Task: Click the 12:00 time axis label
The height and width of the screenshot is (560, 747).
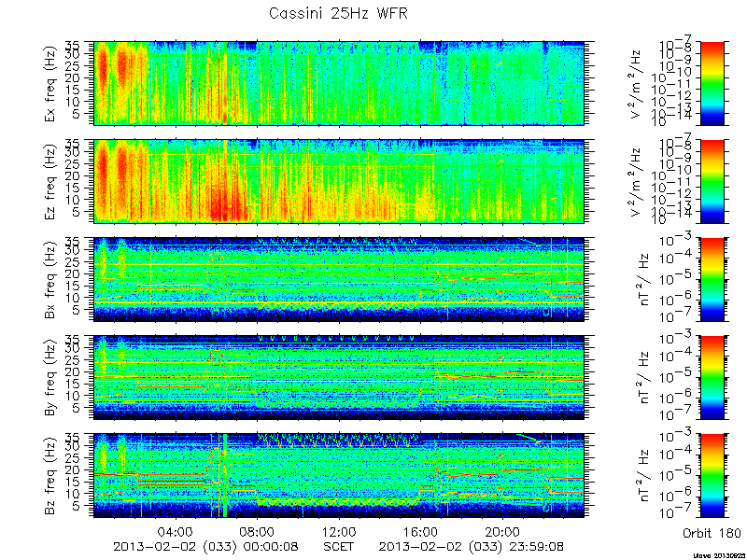Action: (339, 531)
